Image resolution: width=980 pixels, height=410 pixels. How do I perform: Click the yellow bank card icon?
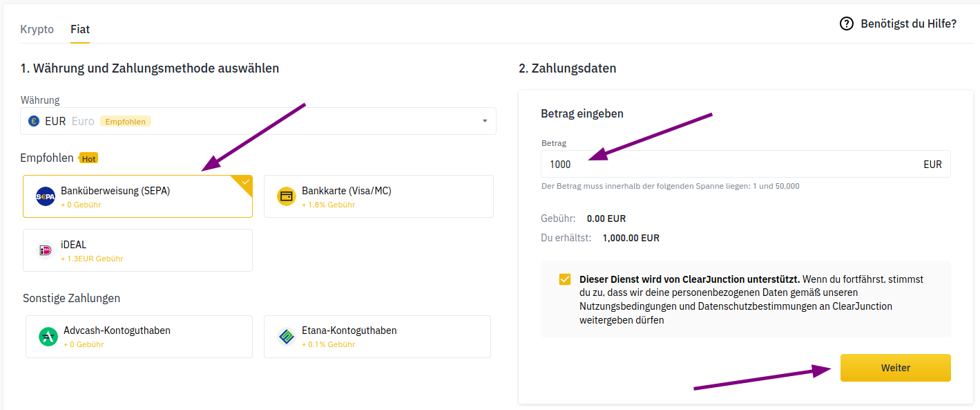click(286, 196)
